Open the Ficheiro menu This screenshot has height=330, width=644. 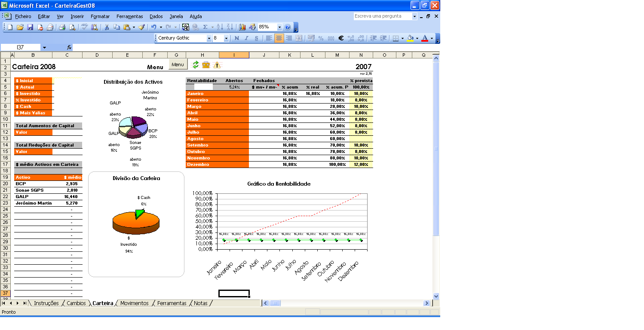23,16
